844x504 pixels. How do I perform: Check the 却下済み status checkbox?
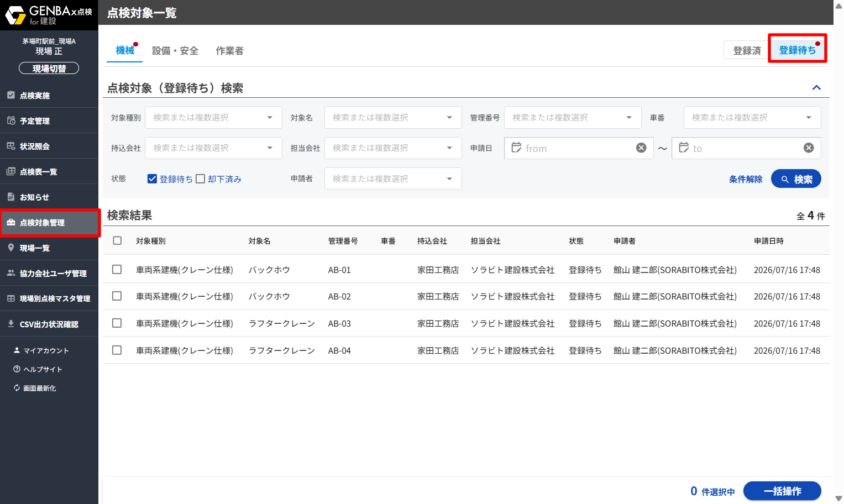(201, 179)
